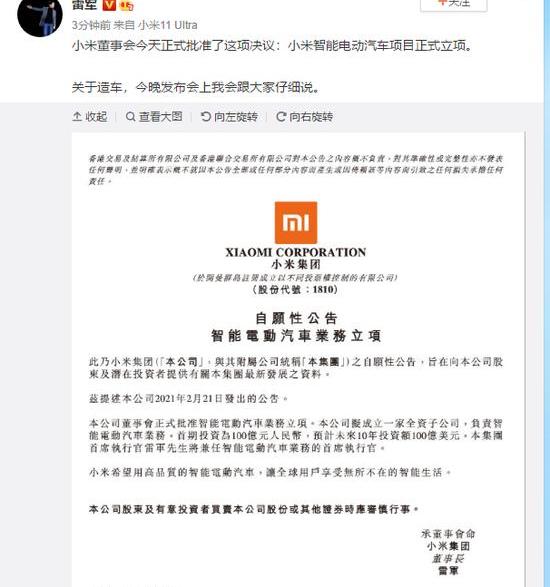Rotate image via 向左旋转 label

(236, 117)
